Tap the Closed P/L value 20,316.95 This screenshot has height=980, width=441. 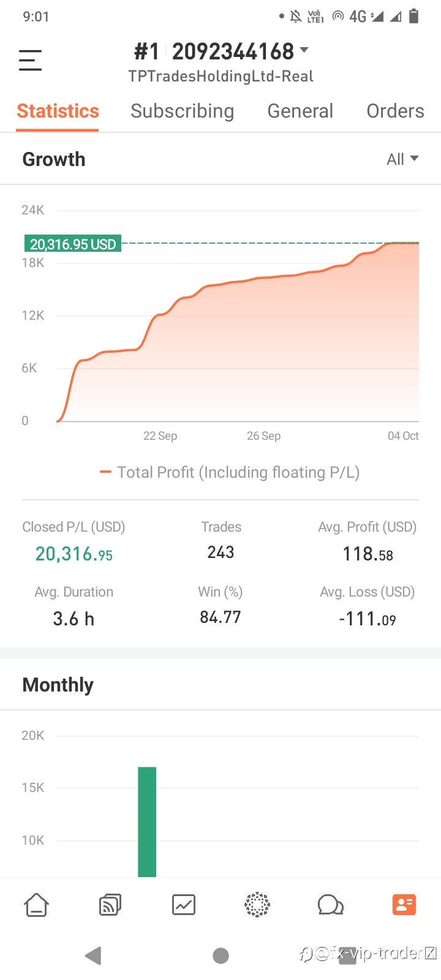[74, 554]
